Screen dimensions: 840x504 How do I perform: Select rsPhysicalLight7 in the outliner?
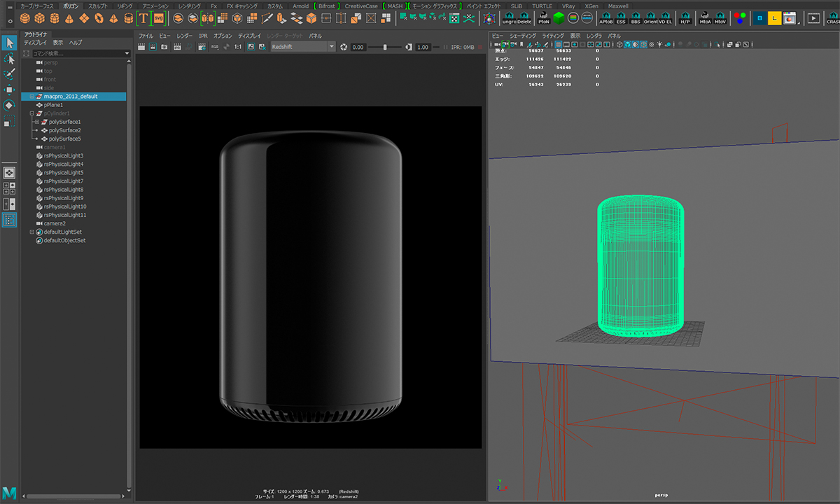(64, 181)
